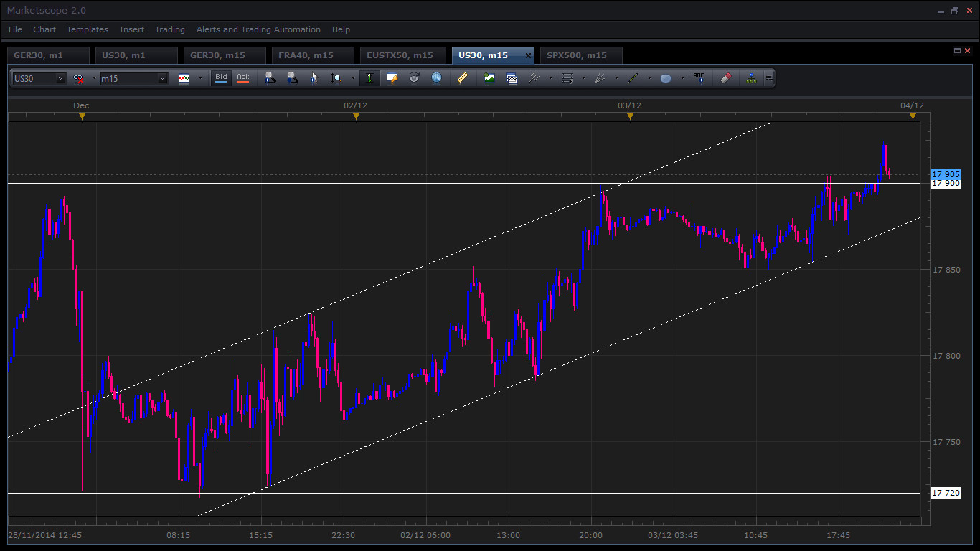Click the chart properties edit icon
Viewport: 980px width, 551px height.
coord(392,78)
